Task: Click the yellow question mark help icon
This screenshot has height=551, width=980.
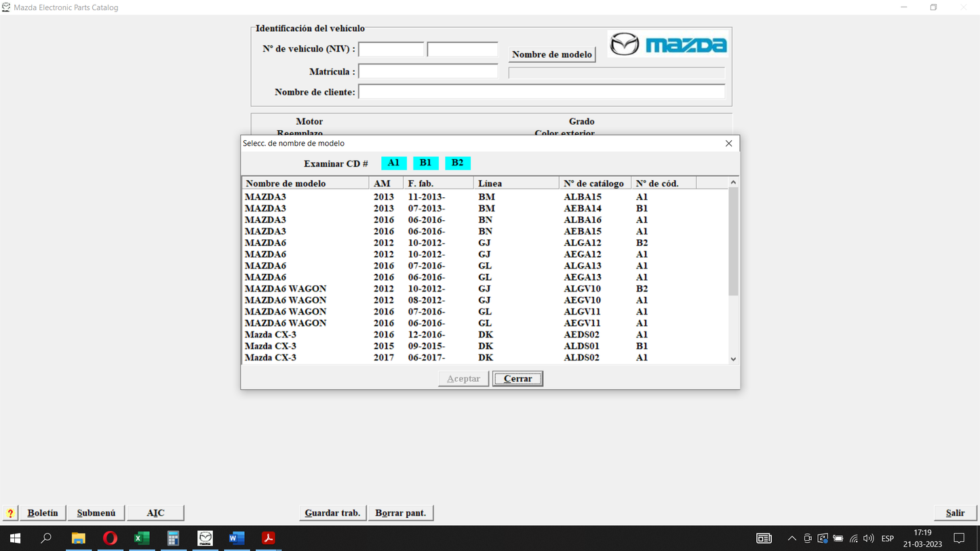Action: (x=10, y=513)
